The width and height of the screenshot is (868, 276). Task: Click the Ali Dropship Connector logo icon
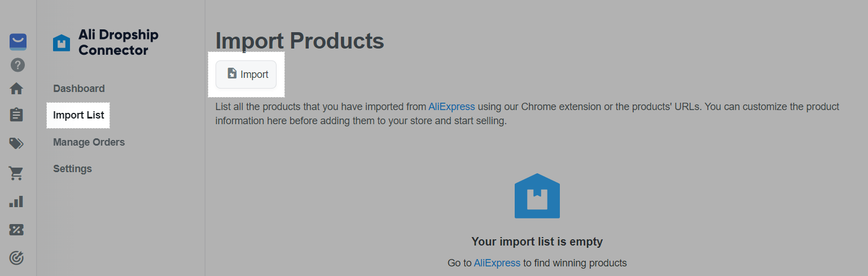point(62,43)
